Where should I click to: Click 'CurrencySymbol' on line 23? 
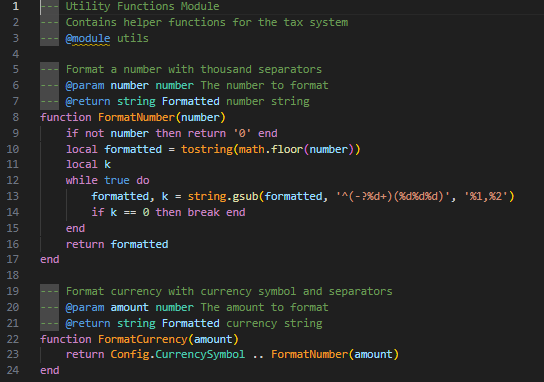[200, 354]
